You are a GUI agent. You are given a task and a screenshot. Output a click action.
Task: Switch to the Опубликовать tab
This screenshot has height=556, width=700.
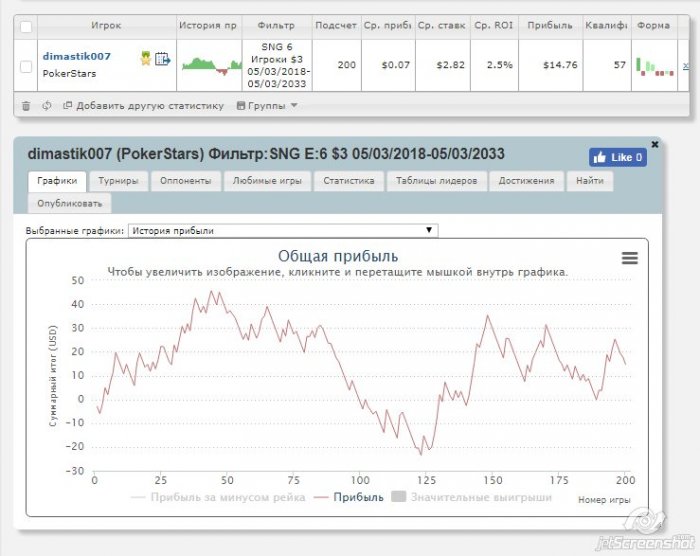coord(70,204)
